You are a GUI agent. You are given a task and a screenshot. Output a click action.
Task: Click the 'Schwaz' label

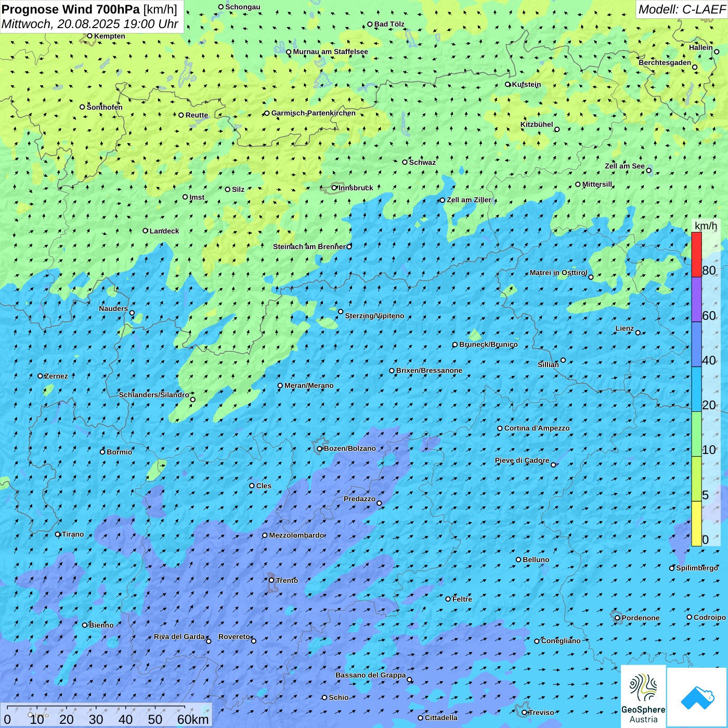(422, 162)
